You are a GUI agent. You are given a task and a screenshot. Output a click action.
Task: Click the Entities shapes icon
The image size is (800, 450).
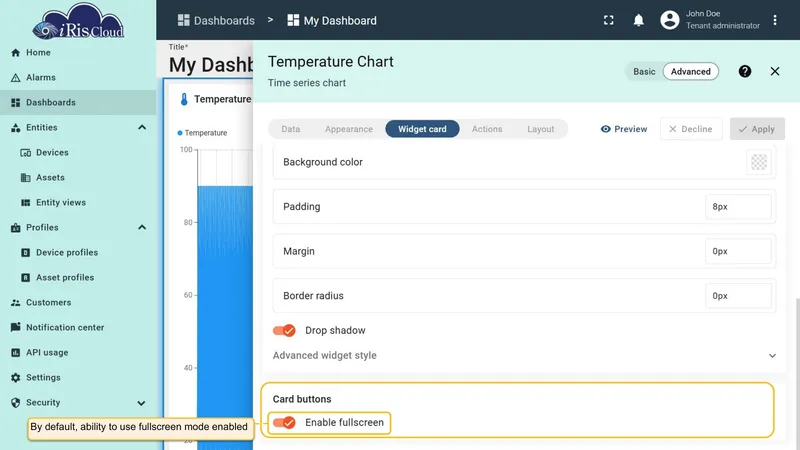pyautogui.click(x=15, y=128)
